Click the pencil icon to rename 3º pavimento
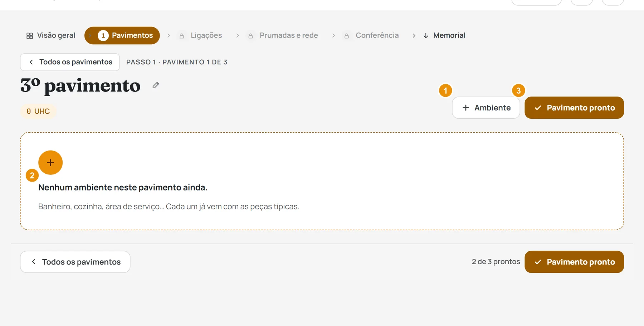 [156, 85]
